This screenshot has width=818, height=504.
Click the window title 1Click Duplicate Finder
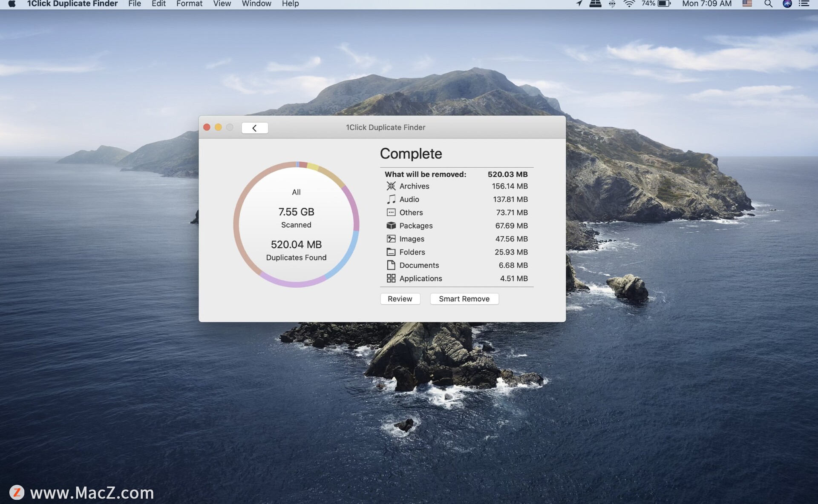pyautogui.click(x=385, y=127)
